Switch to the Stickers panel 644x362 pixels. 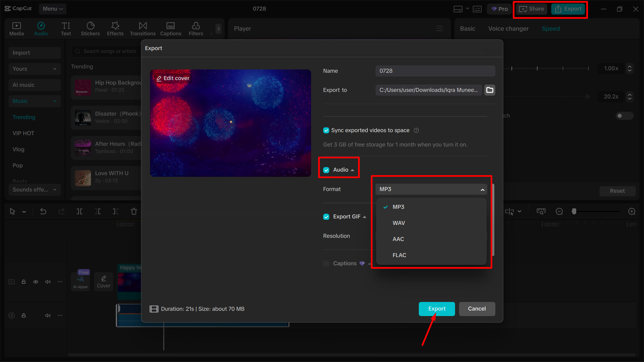tap(90, 29)
